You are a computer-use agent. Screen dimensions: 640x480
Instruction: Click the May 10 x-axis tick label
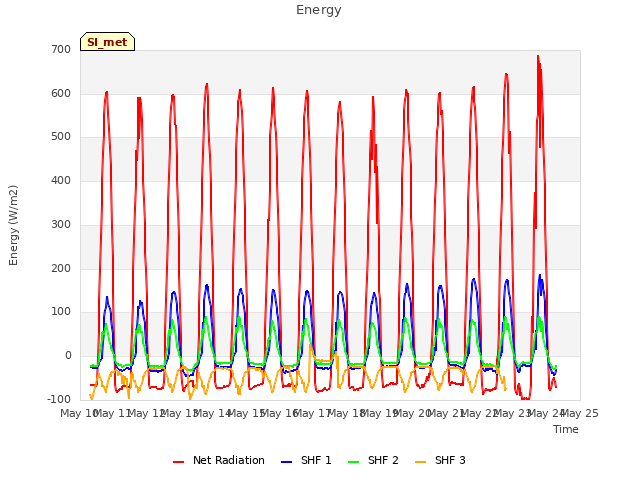(79, 413)
